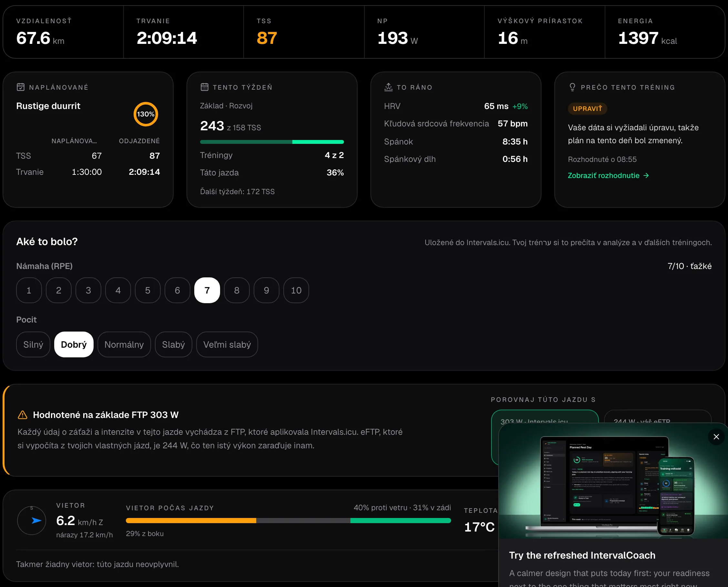
Task: Click the lightbulb icon beside Prečo tento tréning
Action: point(572,87)
